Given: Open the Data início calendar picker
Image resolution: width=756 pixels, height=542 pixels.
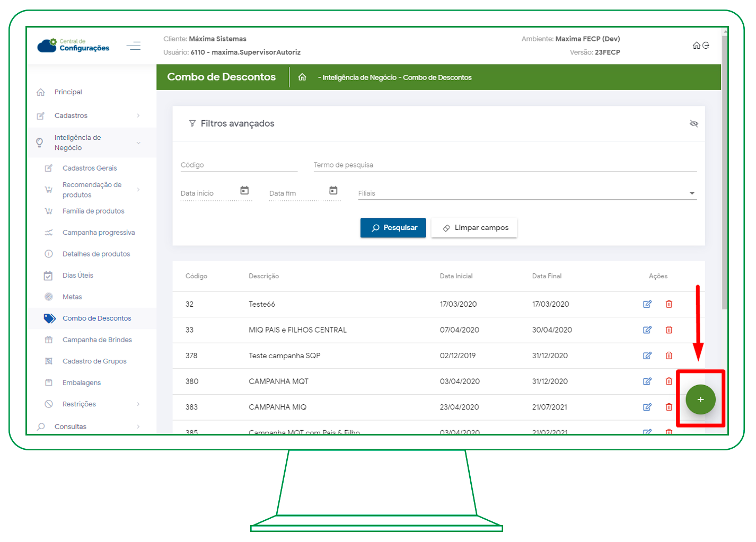Looking at the screenshot, I should tap(244, 190).
